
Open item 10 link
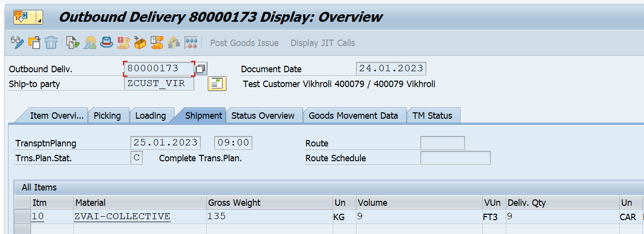point(37,217)
